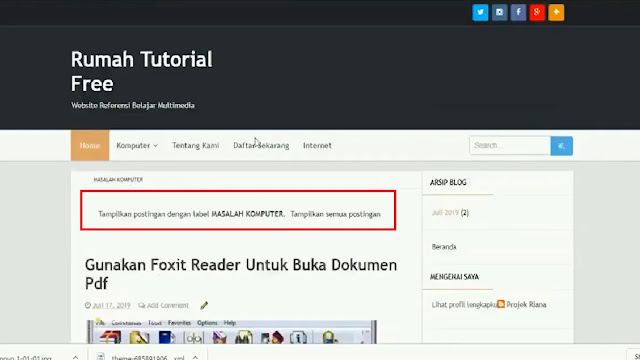
Task: Click the Add Comment link
Action: [x=168, y=305]
